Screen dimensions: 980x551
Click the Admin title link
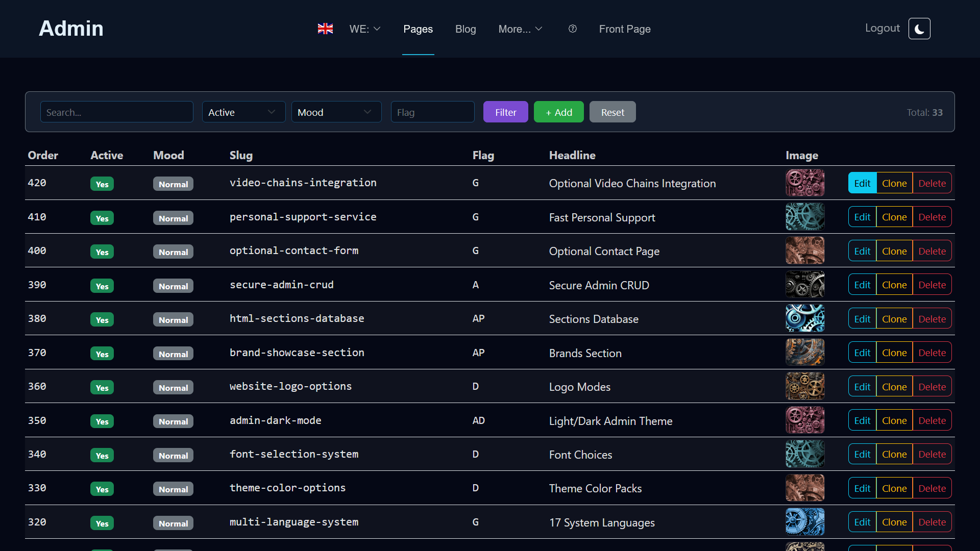coord(71,29)
